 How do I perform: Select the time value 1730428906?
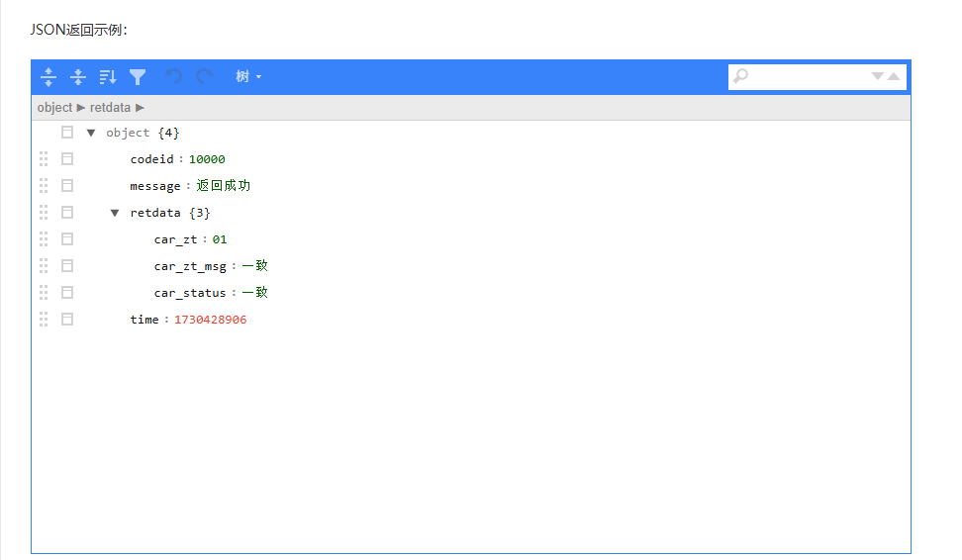coord(211,320)
